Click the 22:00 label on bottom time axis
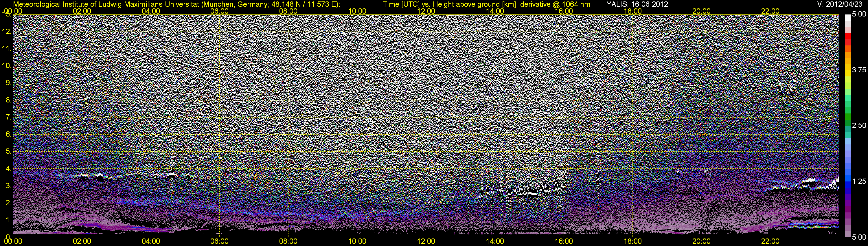The image size is (868, 246). (x=770, y=242)
